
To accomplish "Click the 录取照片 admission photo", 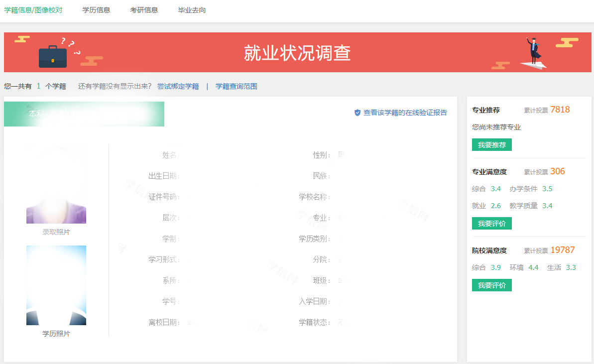I will click(x=56, y=184).
